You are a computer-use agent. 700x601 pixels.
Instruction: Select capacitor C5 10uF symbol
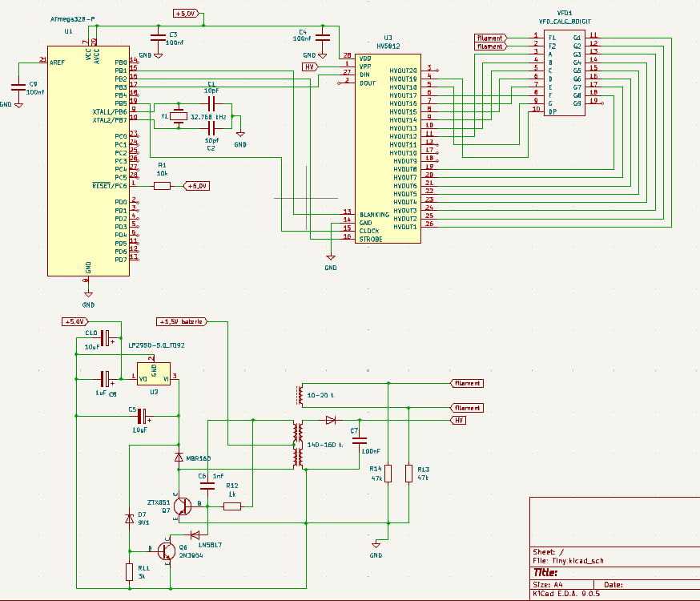tap(142, 416)
